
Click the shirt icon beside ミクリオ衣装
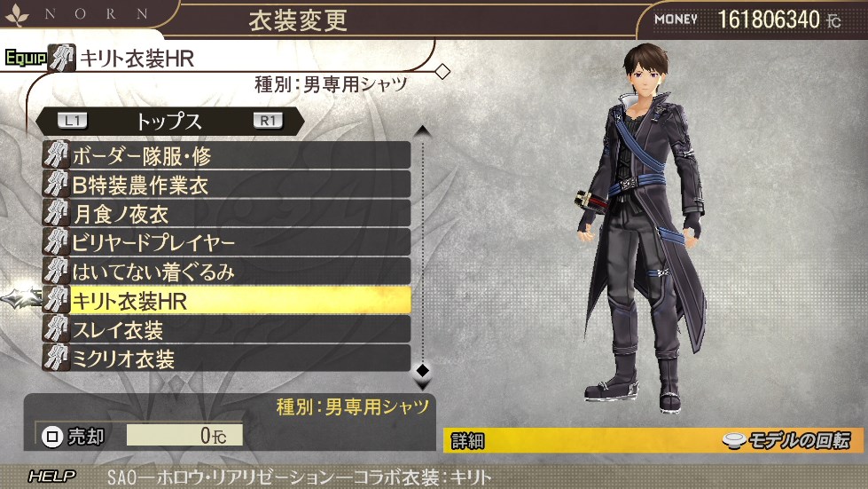[57, 358]
